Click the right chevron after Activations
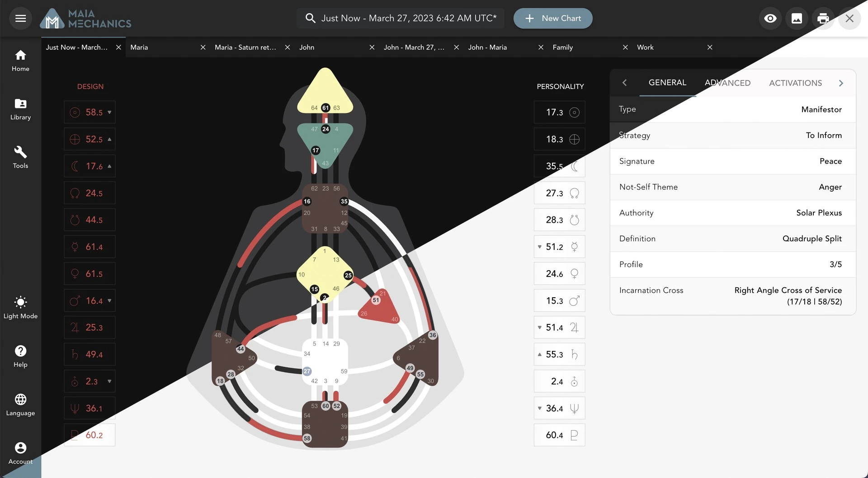 tap(841, 83)
